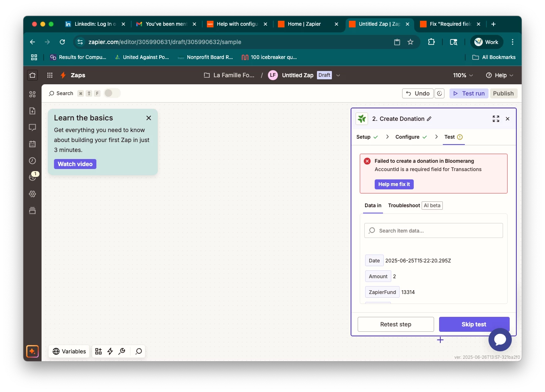This screenshot has height=392, width=545.
Task: Click the Undo button
Action: point(418,93)
